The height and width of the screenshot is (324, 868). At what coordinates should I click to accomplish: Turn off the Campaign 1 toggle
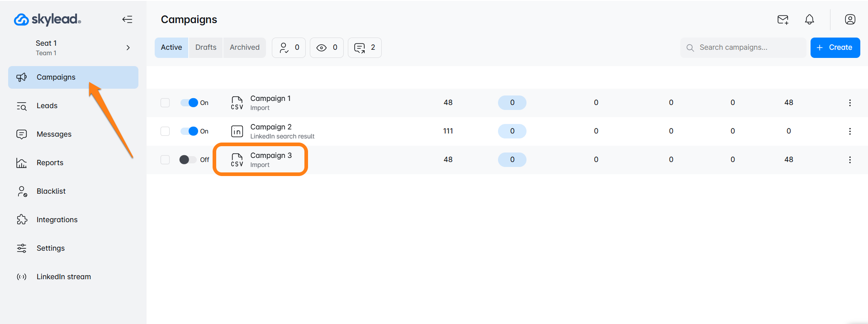pyautogui.click(x=189, y=103)
